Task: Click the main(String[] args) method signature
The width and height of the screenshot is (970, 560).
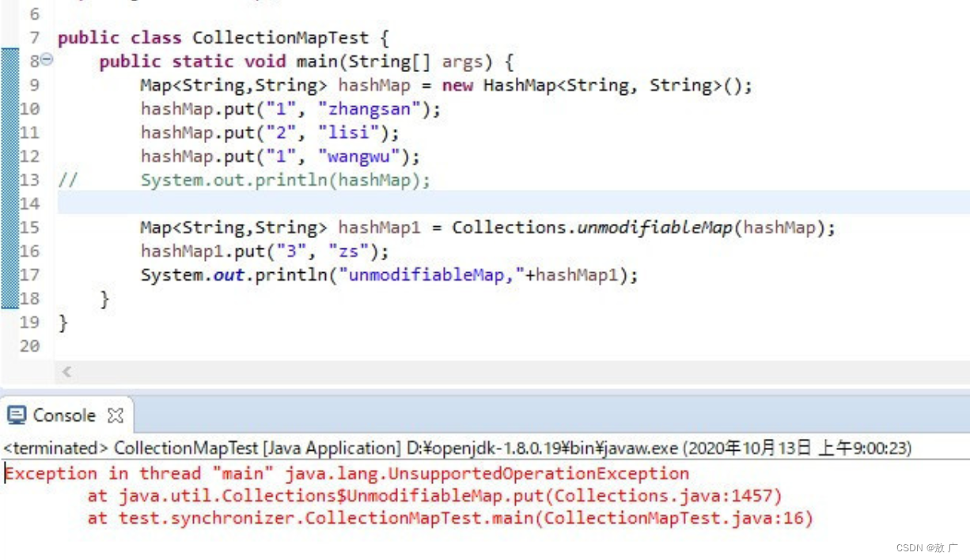Action: 395,62
